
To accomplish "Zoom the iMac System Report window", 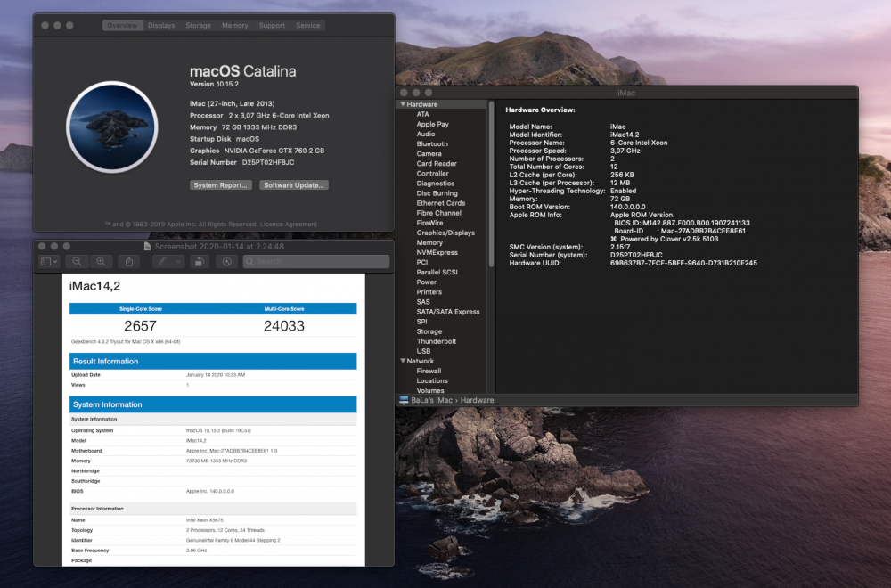I will pyautogui.click(x=429, y=93).
